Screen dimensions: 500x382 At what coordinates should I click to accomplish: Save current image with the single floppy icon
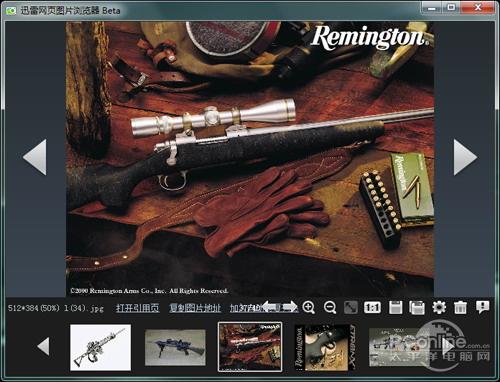[395, 307]
